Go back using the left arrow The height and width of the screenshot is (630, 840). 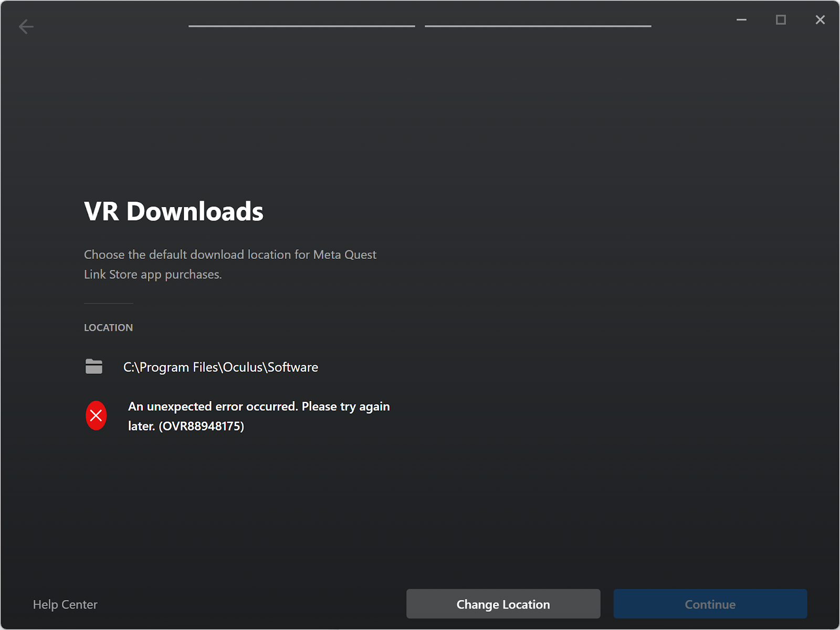pos(26,26)
